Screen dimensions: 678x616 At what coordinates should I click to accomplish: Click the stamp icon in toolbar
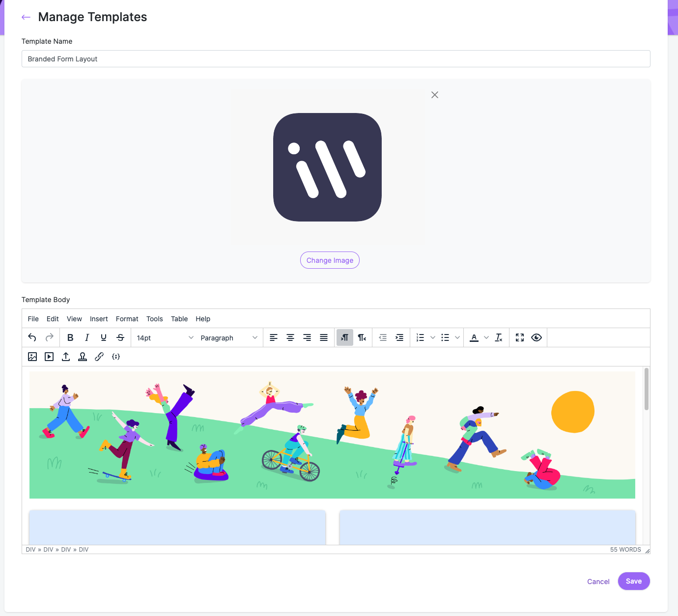coord(83,357)
